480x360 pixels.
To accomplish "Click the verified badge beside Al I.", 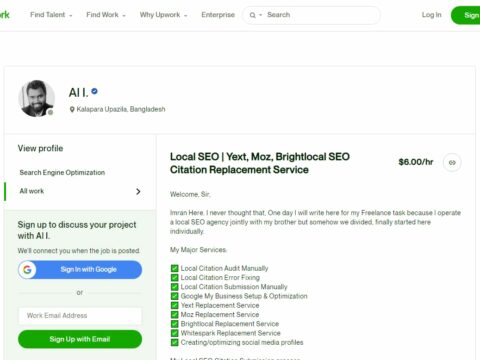I will [94, 91].
